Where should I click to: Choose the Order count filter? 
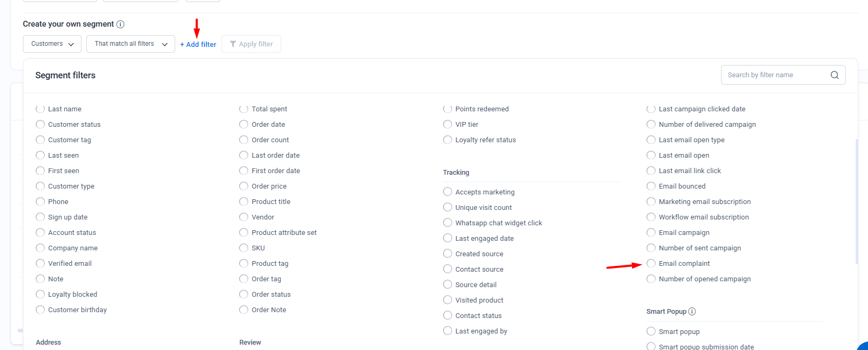pyautogui.click(x=243, y=140)
